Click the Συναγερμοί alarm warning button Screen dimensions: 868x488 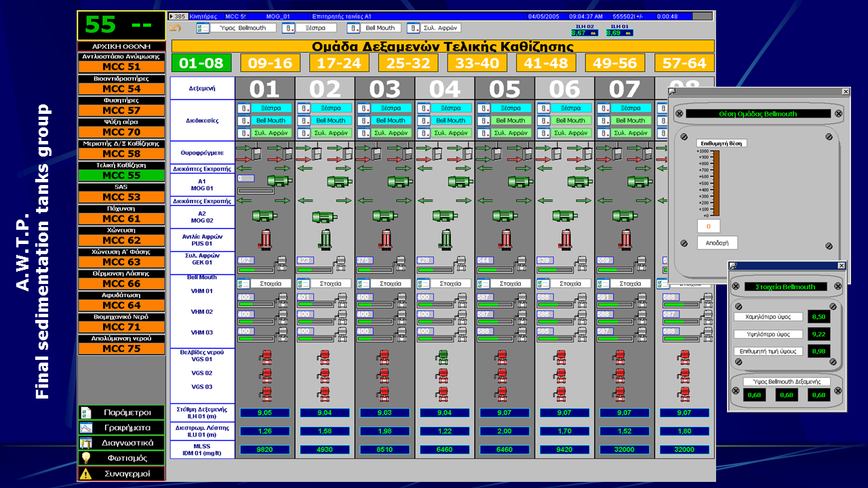click(121, 474)
